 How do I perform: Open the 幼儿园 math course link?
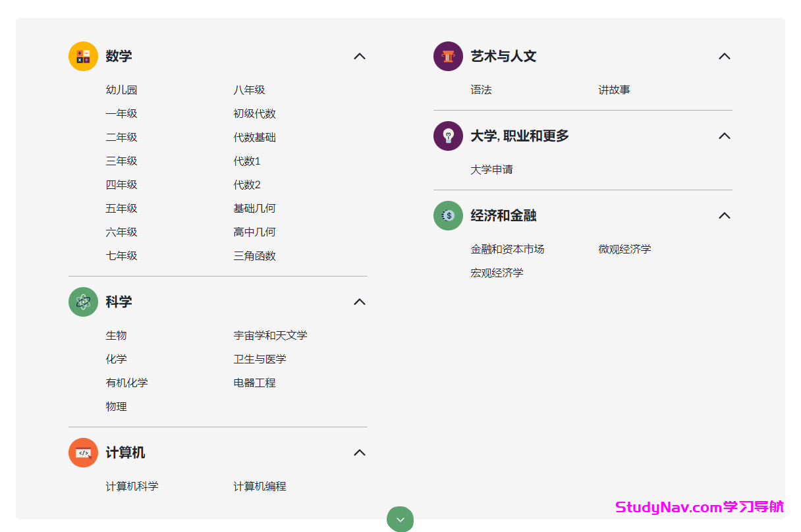point(122,90)
